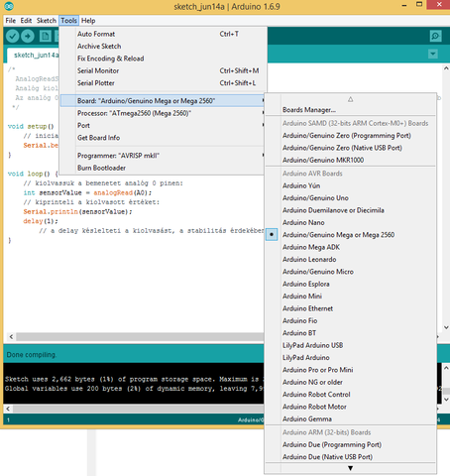The image size is (450, 476).
Task: Click editor vertical scrollbar up arrow
Action: point(446,68)
